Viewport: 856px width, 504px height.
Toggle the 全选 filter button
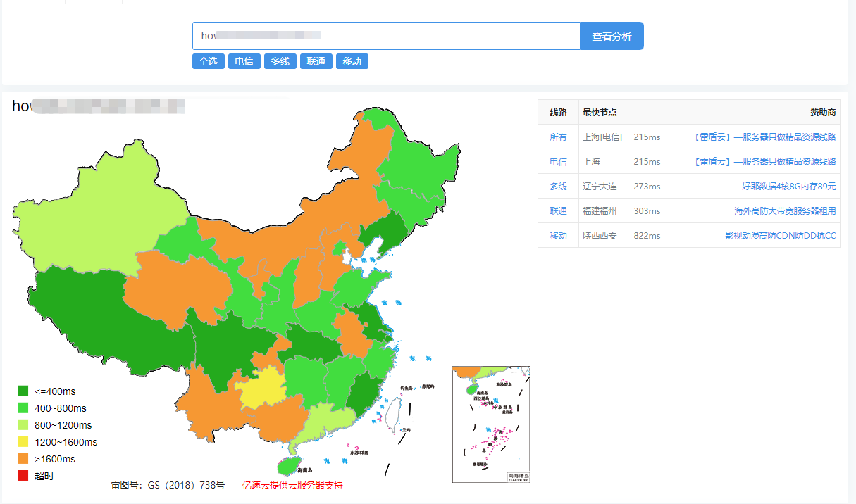click(208, 61)
